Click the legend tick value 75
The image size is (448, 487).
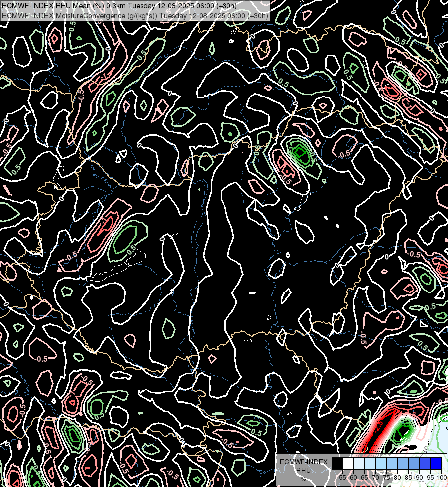tap(386, 478)
